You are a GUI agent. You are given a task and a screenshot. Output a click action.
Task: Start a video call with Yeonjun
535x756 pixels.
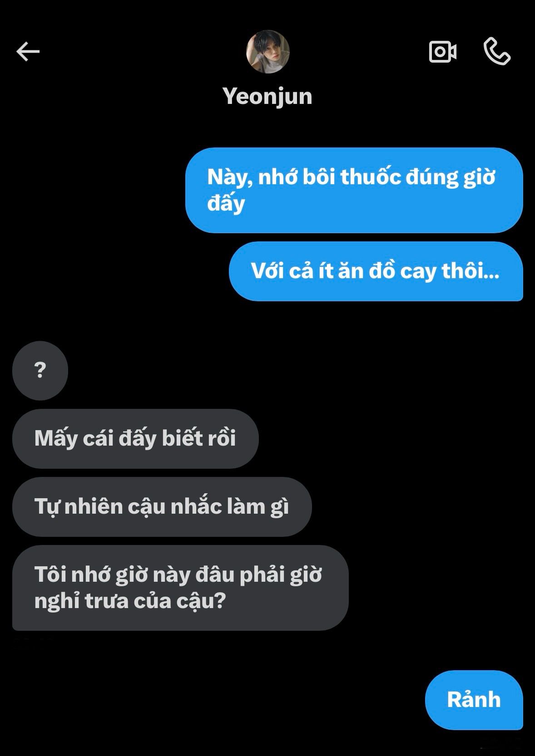(x=443, y=52)
